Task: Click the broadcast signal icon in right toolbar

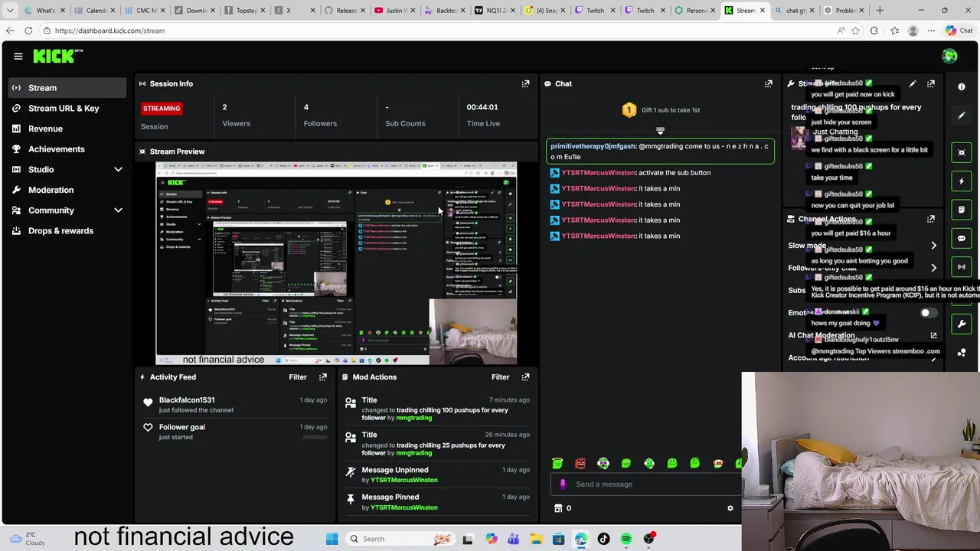Action: coord(962,266)
